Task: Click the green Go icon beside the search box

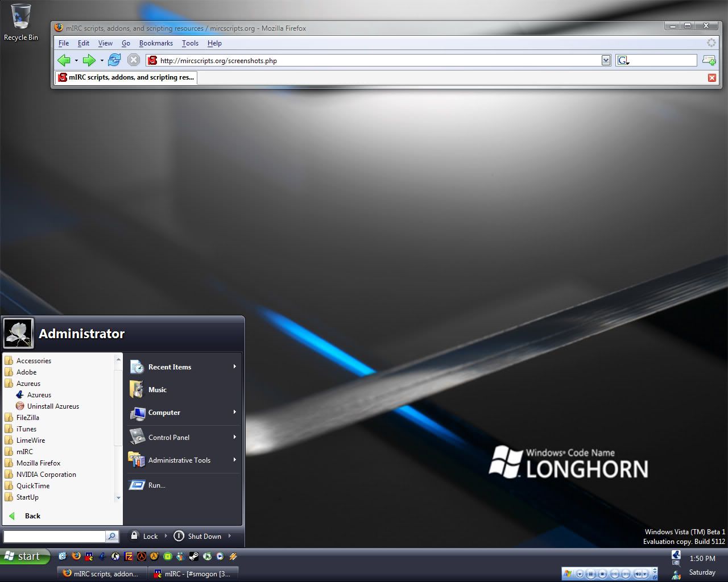Action: point(709,60)
